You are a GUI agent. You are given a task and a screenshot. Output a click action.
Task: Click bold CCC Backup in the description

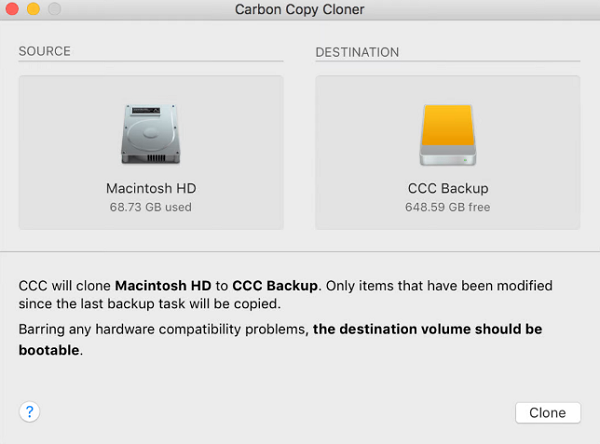pyautogui.click(x=275, y=285)
